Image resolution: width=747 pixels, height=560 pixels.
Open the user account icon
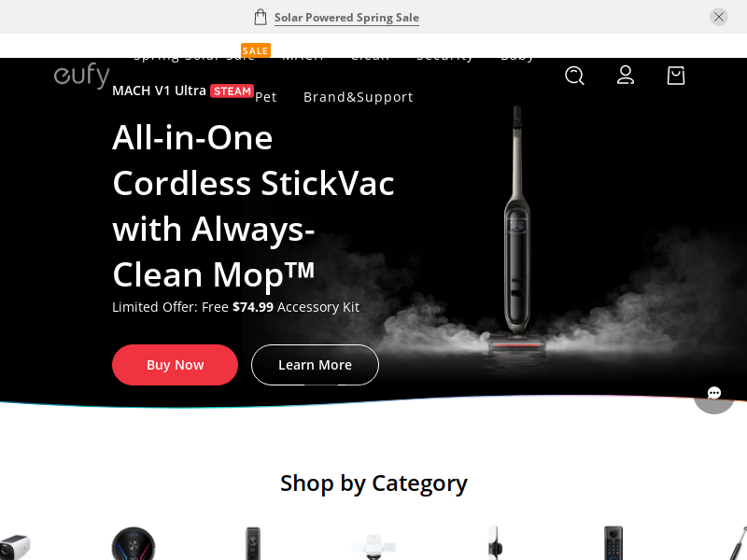tap(626, 76)
